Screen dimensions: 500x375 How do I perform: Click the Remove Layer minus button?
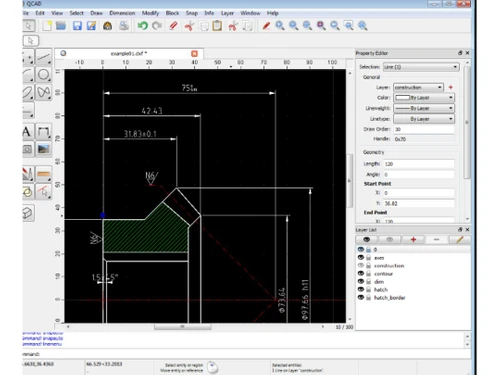click(436, 240)
